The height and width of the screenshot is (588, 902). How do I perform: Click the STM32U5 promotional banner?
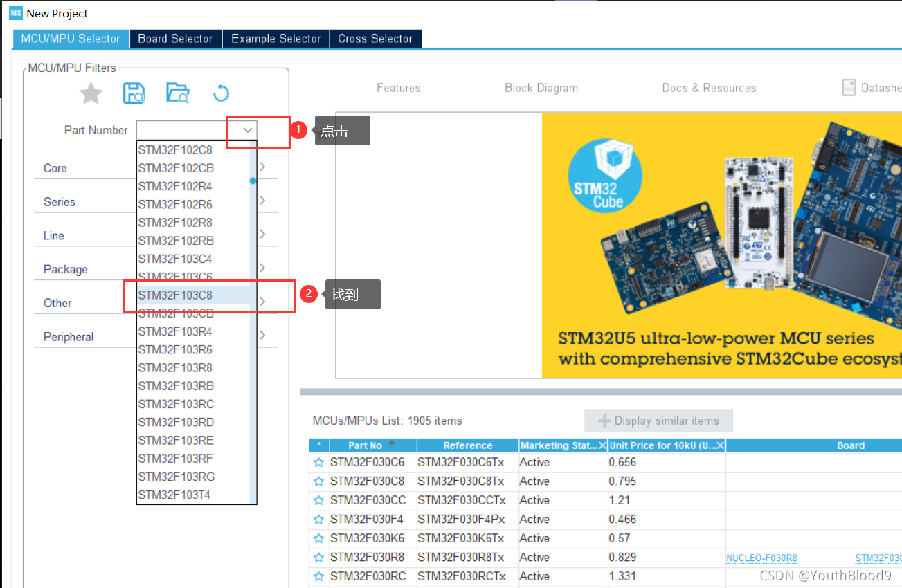[722, 246]
